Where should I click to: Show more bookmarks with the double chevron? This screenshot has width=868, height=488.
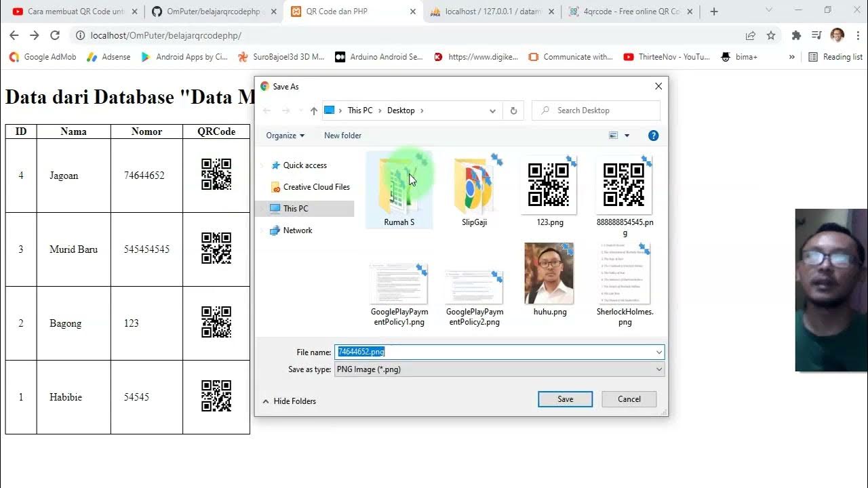point(791,57)
